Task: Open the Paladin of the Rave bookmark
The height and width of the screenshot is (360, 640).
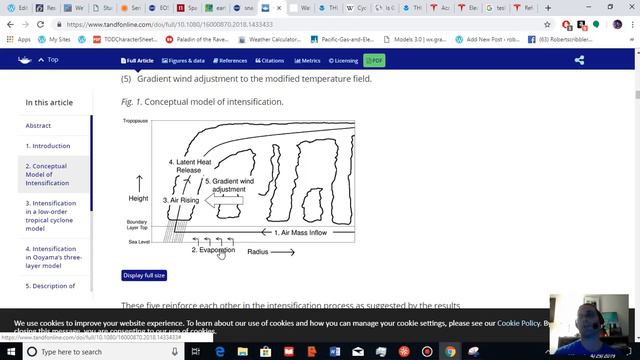Action: tap(198, 40)
